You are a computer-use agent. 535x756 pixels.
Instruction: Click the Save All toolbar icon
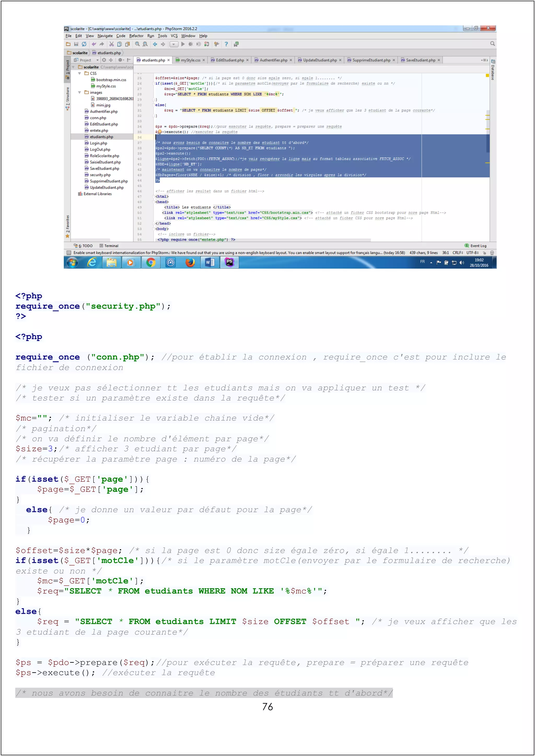pyautogui.click(x=76, y=44)
